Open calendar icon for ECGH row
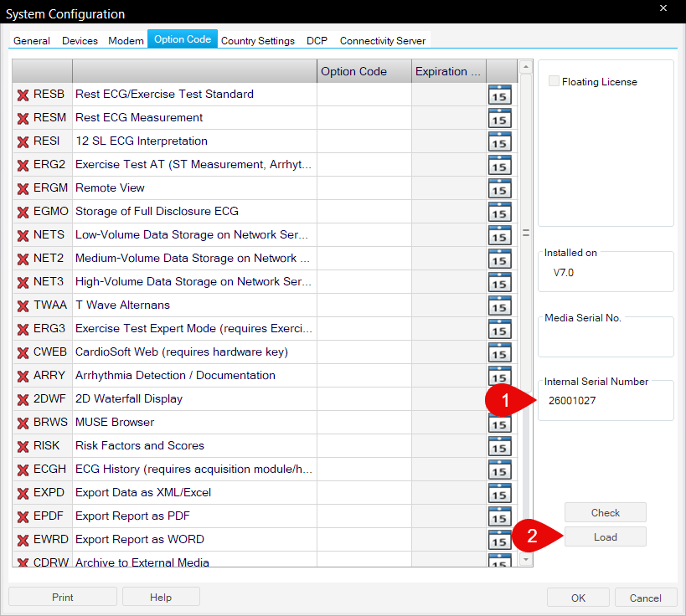Screen dimensions: 686x616 499,470
